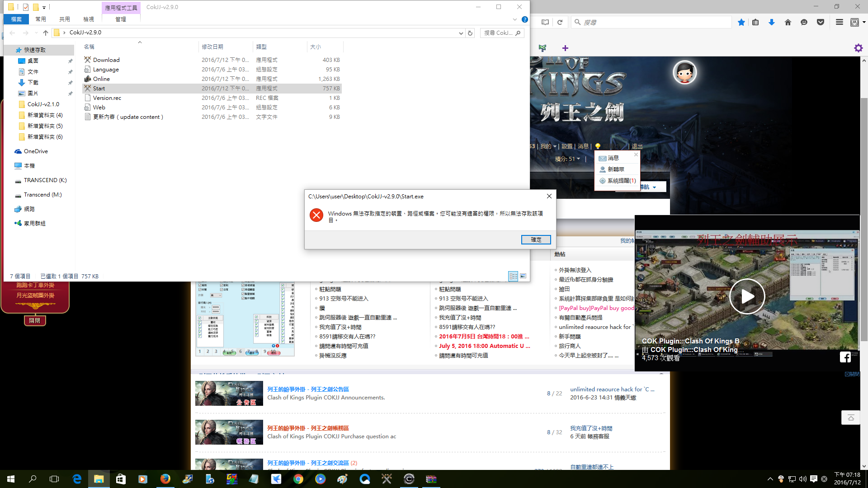Open the 檢視 ribbon tab
Image resolution: width=868 pixels, height=488 pixels.
tap(89, 19)
